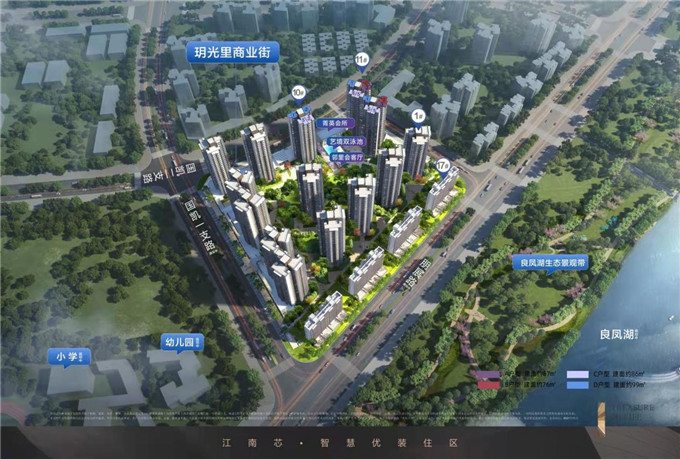Click the 良凤湖 lake name text
Image resolution: width=680 pixels, height=459 pixels.
pos(619,334)
